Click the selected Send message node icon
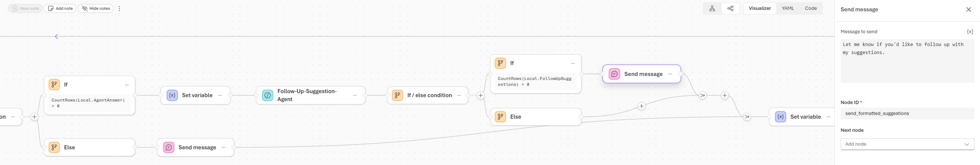 click(614, 74)
